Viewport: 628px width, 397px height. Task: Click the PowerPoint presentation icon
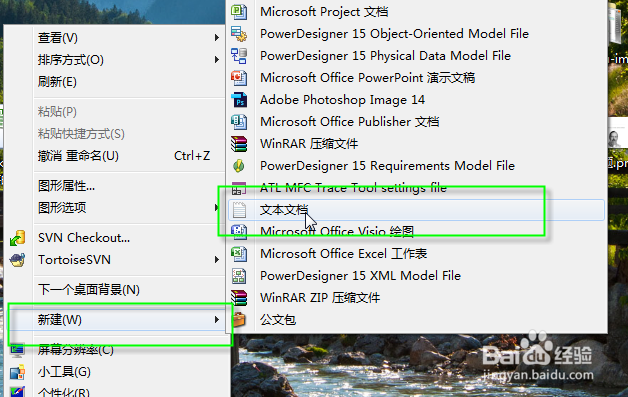[239, 78]
